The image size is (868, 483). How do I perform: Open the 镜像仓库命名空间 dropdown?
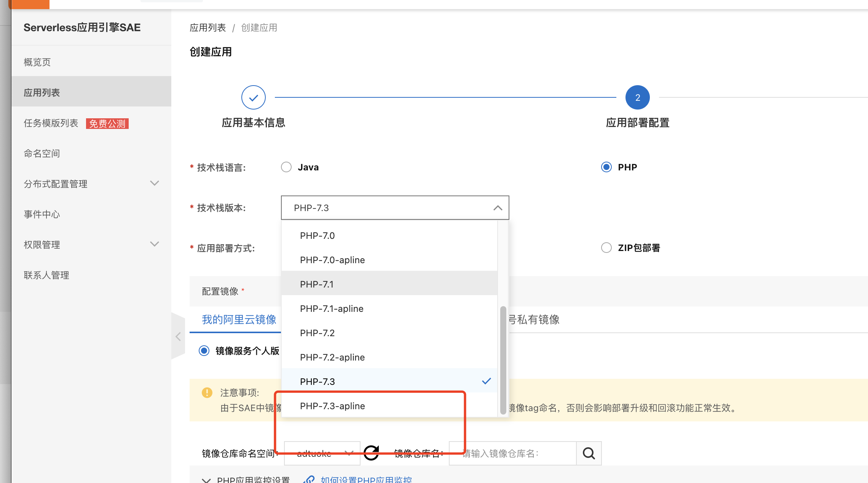[322, 453]
